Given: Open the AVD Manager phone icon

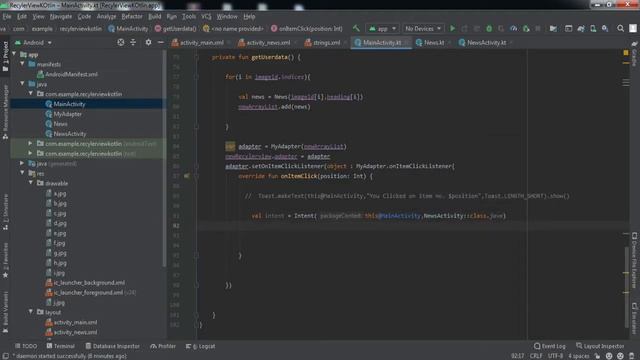Looking at the screenshot, I should click(x=593, y=29).
